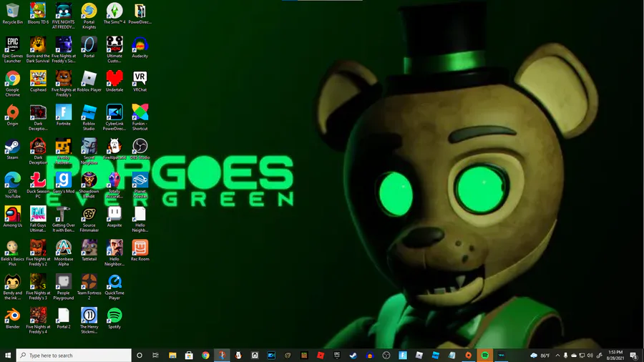Select Duck Season PC desktop icon
644x362 pixels.
point(38,185)
